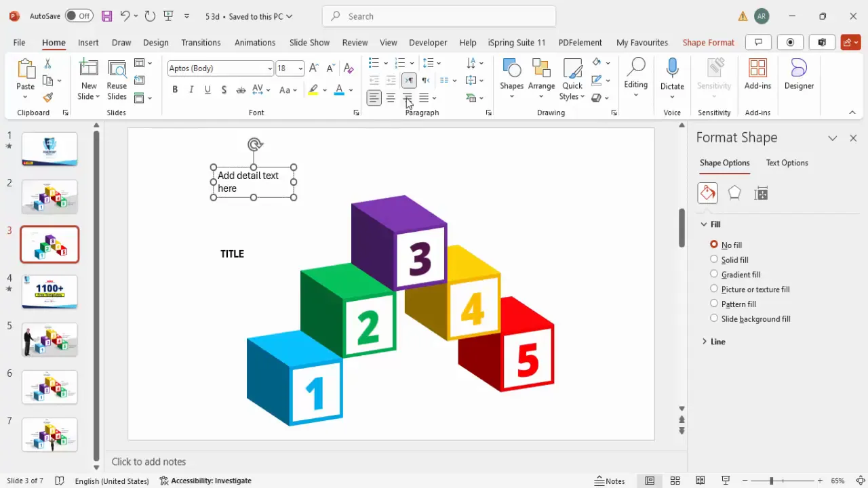The height and width of the screenshot is (488, 868).
Task: Decrease the font size
Action: [x=331, y=68]
